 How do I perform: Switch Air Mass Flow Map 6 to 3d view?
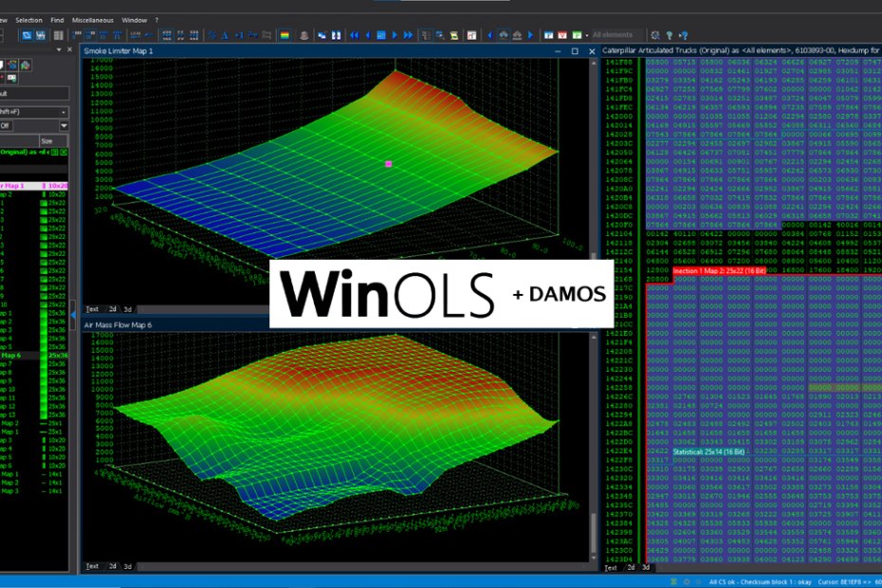[x=128, y=566]
